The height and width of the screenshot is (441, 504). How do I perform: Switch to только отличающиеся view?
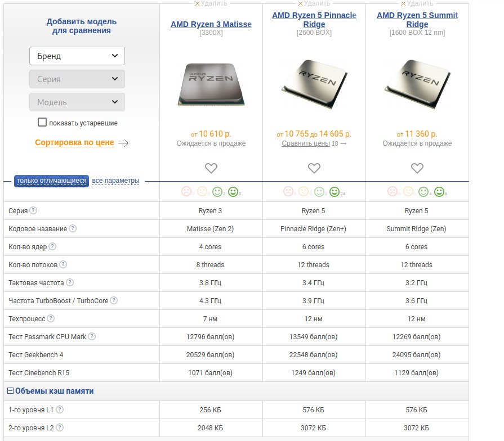click(51, 181)
